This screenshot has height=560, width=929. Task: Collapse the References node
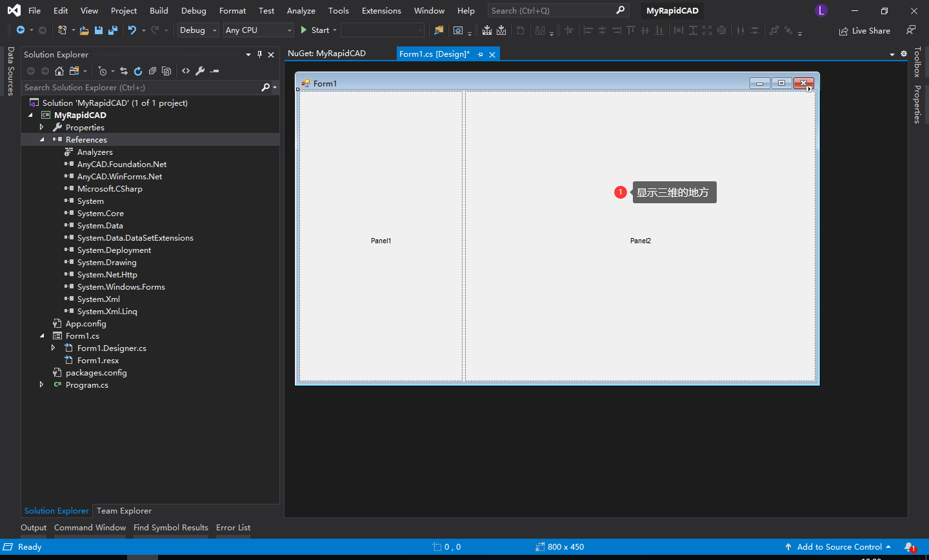tap(42, 140)
